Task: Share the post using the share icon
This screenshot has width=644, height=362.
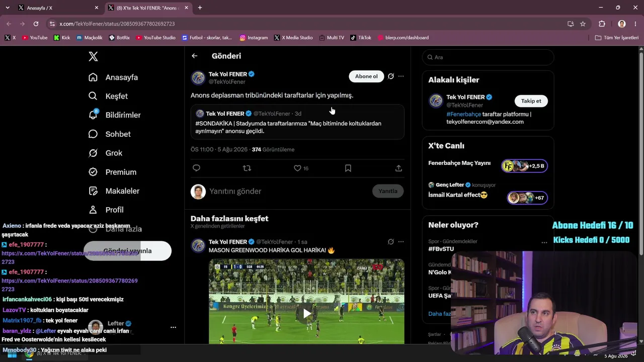Action: 398,168
